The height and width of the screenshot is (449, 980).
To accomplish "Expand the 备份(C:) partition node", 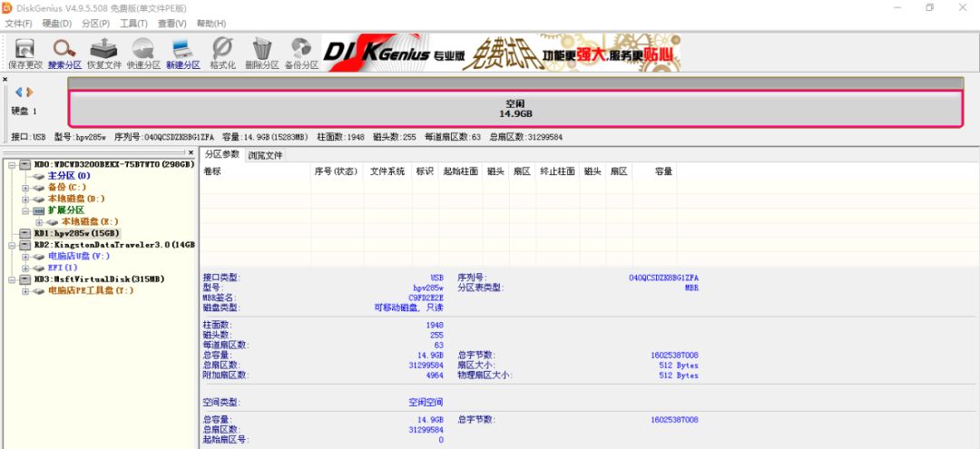I will pyautogui.click(x=25, y=188).
